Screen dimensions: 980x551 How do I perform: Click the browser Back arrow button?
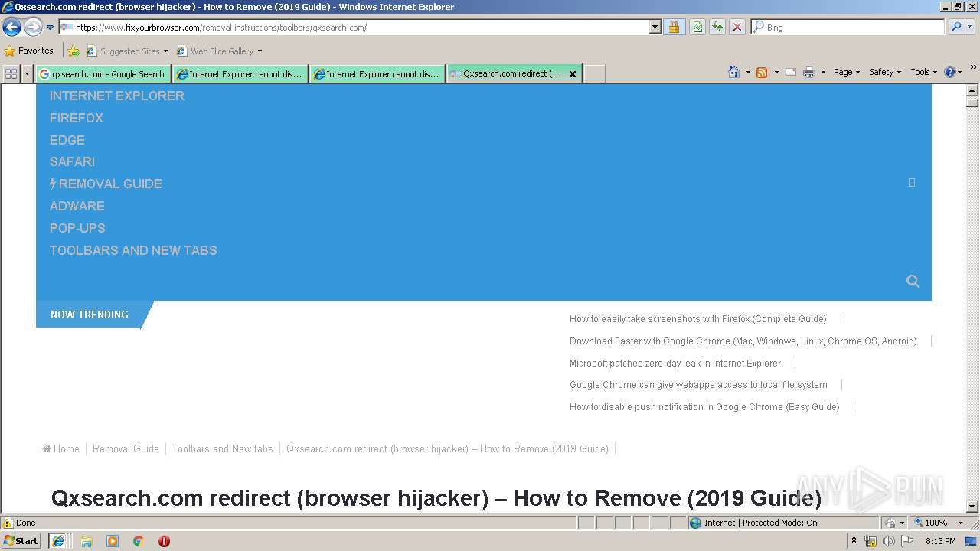coord(11,28)
